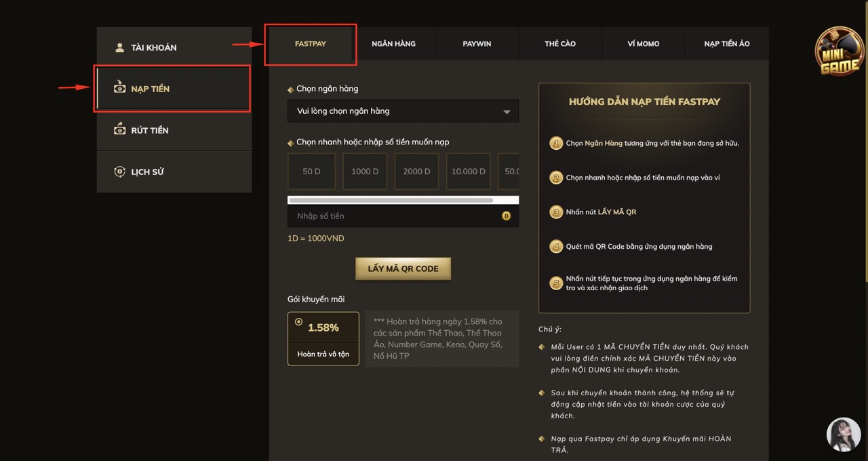Click the Gói khuyến mãi label
868x461 pixels.
(x=316, y=299)
